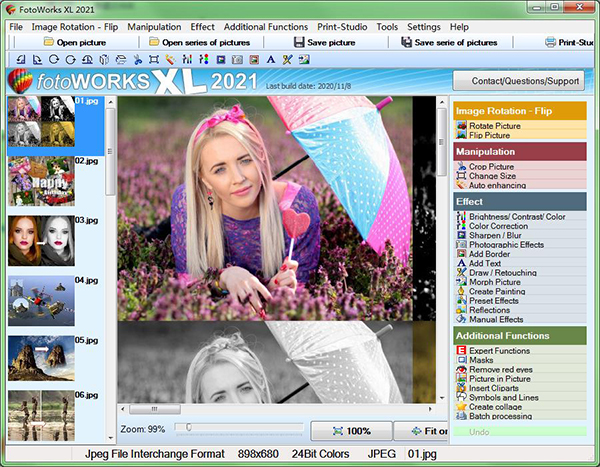This screenshot has height=467, width=600.
Task: Click the change size frame toolbar icon
Action: coord(154,59)
